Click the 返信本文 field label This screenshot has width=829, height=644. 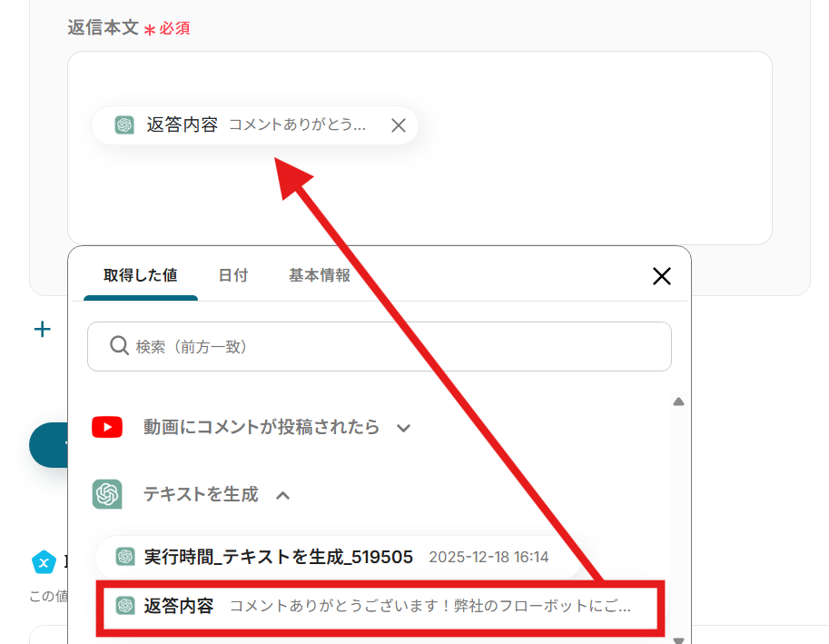click(x=104, y=27)
